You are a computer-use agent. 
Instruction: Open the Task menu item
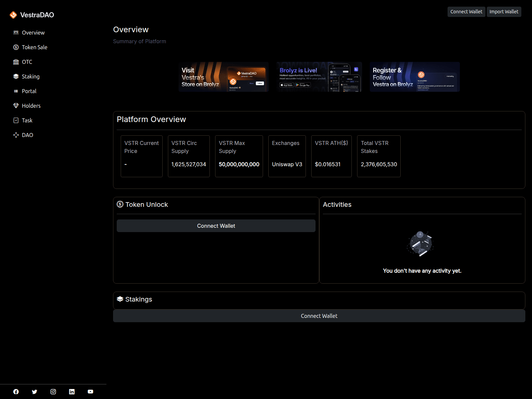click(27, 120)
